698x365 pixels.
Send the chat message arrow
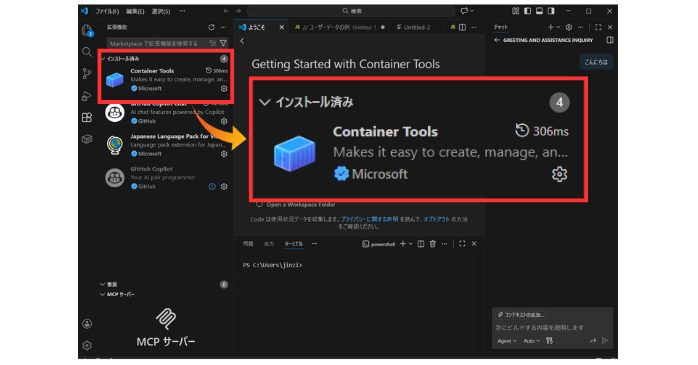click(605, 341)
